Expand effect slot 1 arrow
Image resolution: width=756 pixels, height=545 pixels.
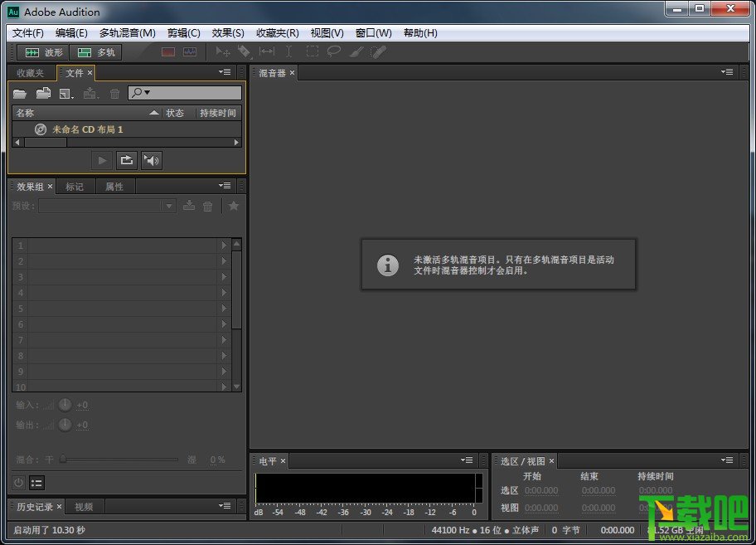pyautogui.click(x=224, y=246)
